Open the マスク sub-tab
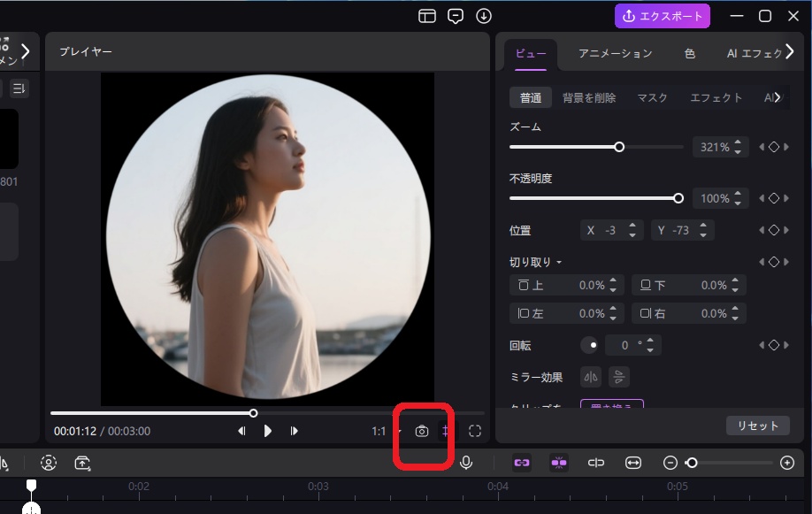This screenshot has height=514, width=812. (652, 97)
